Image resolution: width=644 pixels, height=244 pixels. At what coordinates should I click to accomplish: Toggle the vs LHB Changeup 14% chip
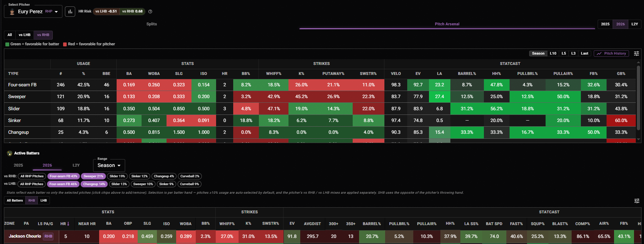pyautogui.click(x=94, y=184)
